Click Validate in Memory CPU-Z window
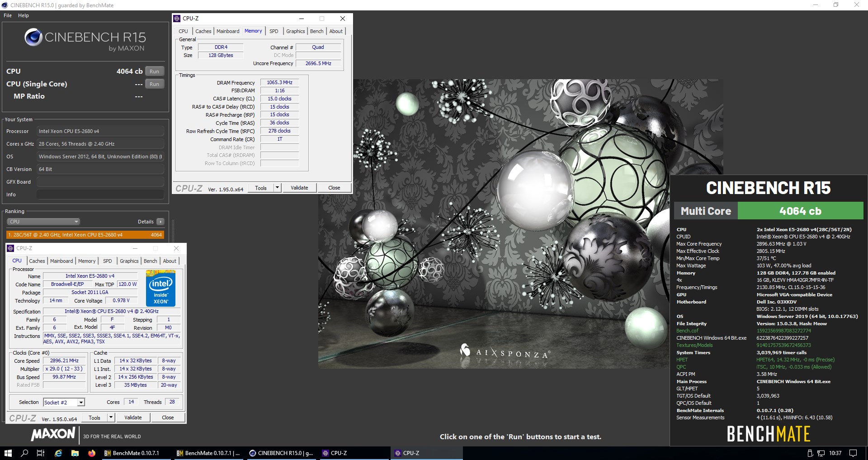Screen dimensions: 868x460 pyautogui.click(x=299, y=188)
